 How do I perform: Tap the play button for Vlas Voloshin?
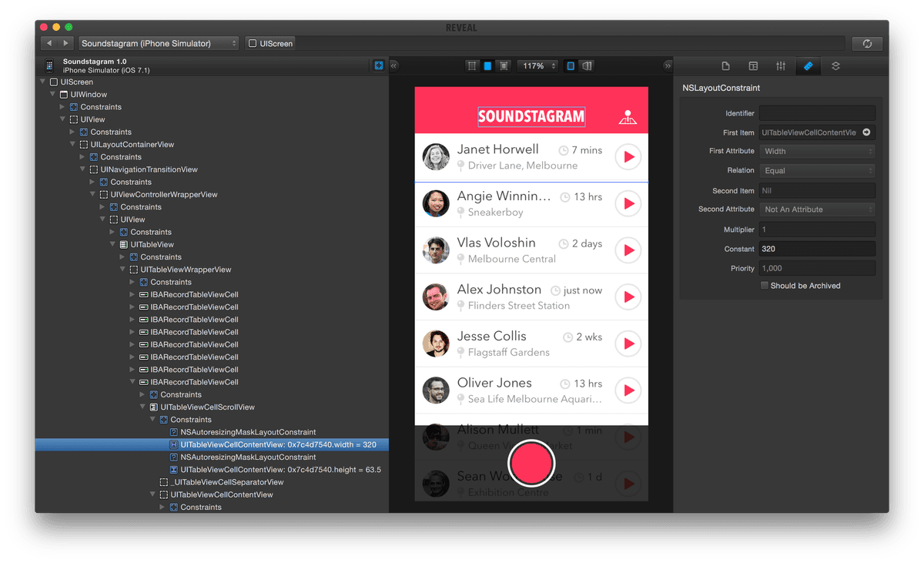coord(628,250)
